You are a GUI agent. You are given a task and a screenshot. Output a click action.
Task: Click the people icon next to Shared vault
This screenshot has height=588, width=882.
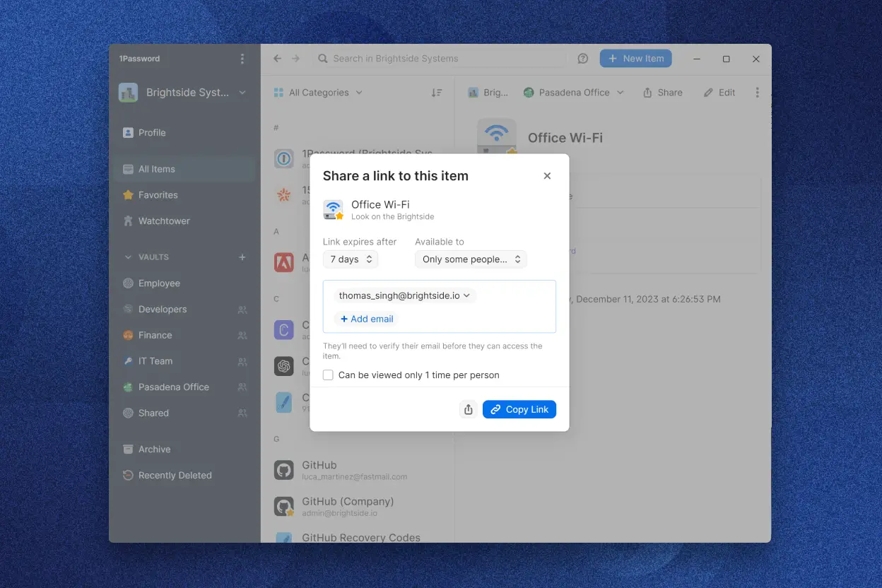[242, 413]
